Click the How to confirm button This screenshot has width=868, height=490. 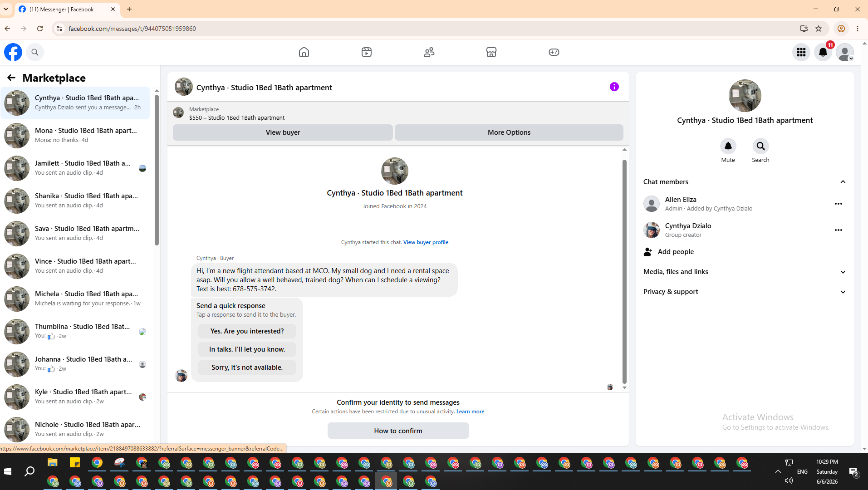pyautogui.click(x=398, y=431)
